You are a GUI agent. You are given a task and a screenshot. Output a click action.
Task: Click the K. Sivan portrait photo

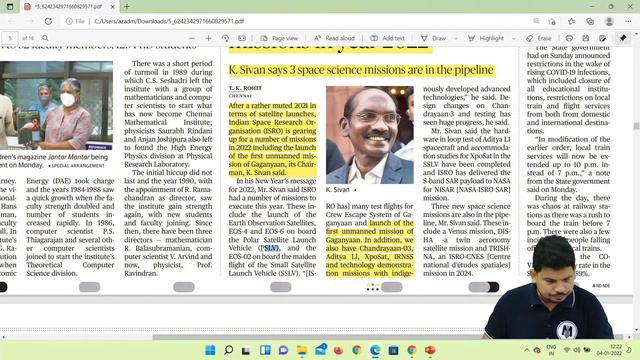pos(370,135)
